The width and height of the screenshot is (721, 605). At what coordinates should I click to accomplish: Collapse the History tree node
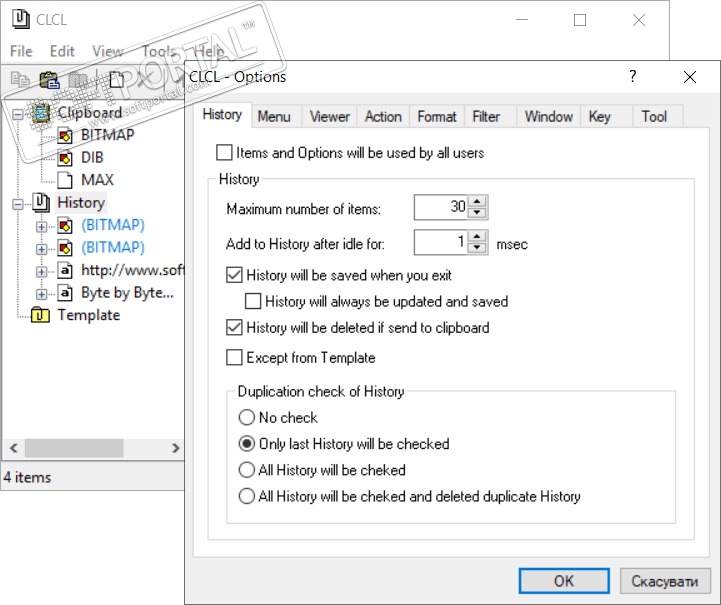pos(17,204)
